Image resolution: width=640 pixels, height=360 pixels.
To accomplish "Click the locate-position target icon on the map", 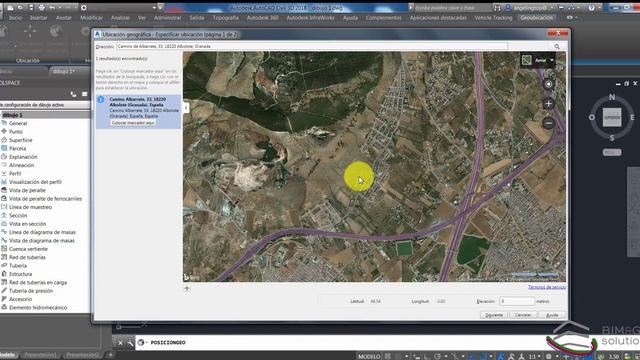I will click(x=548, y=84).
